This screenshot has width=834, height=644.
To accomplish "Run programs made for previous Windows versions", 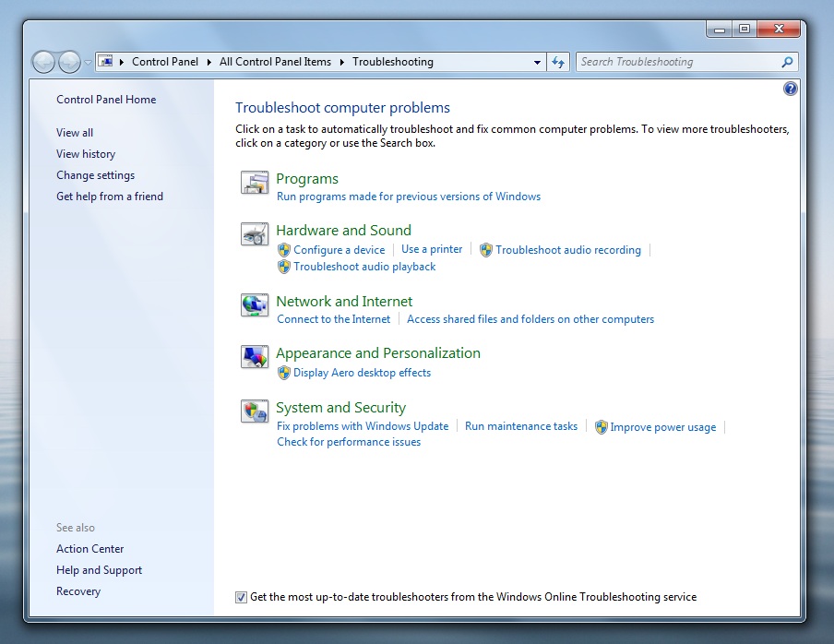I will point(409,197).
